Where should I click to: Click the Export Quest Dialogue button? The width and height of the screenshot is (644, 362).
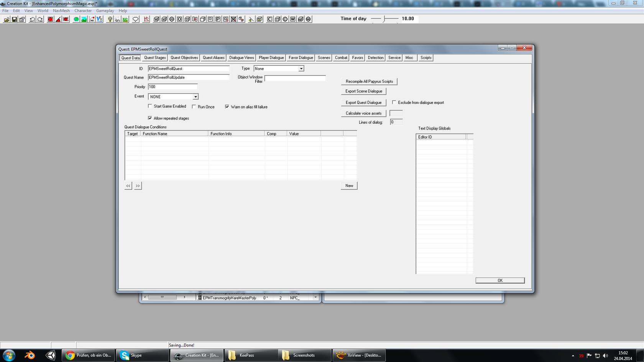point(363,103)
